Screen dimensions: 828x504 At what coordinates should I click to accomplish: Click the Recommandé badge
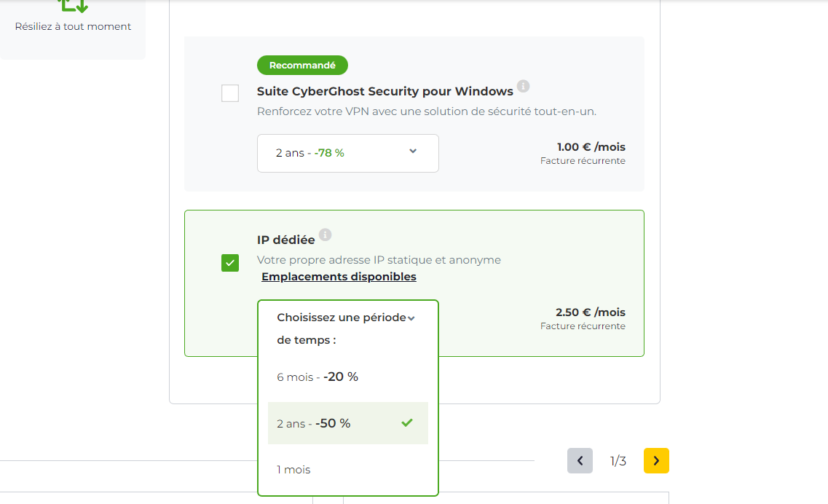tap(302, 65)
